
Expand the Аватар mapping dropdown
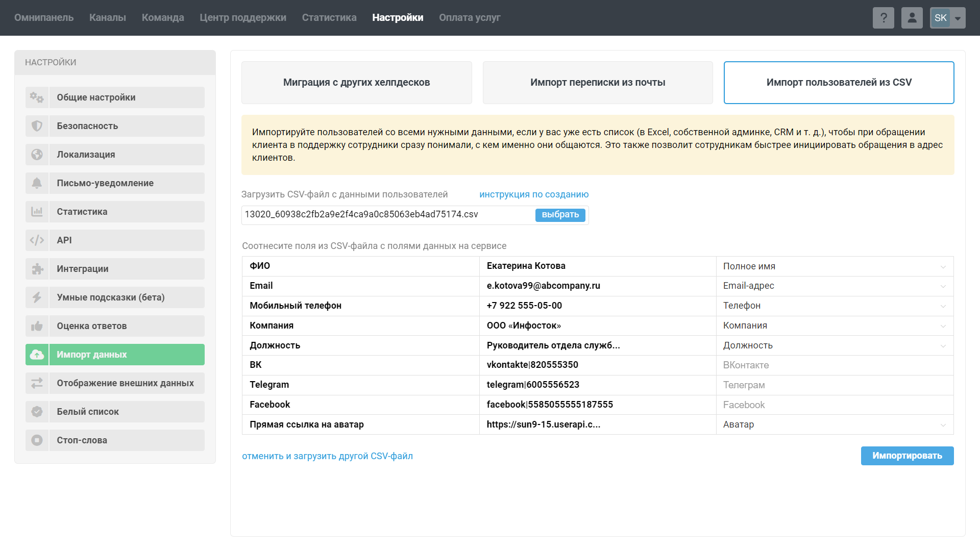point(835,424)
